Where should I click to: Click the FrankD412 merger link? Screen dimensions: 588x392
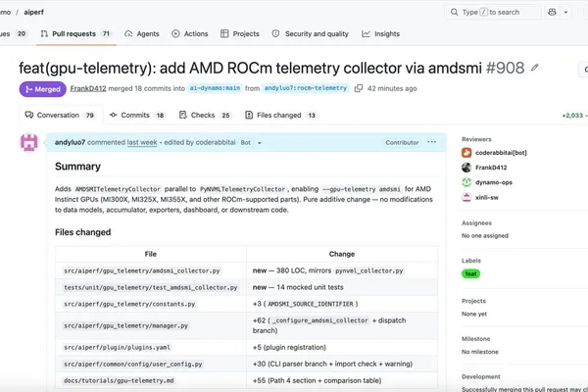tap(88, 88)
